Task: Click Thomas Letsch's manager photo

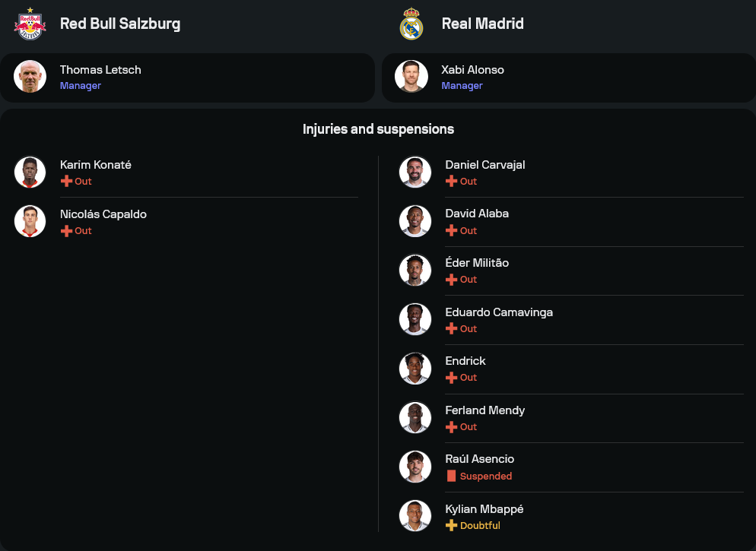Action: point(30,77)
